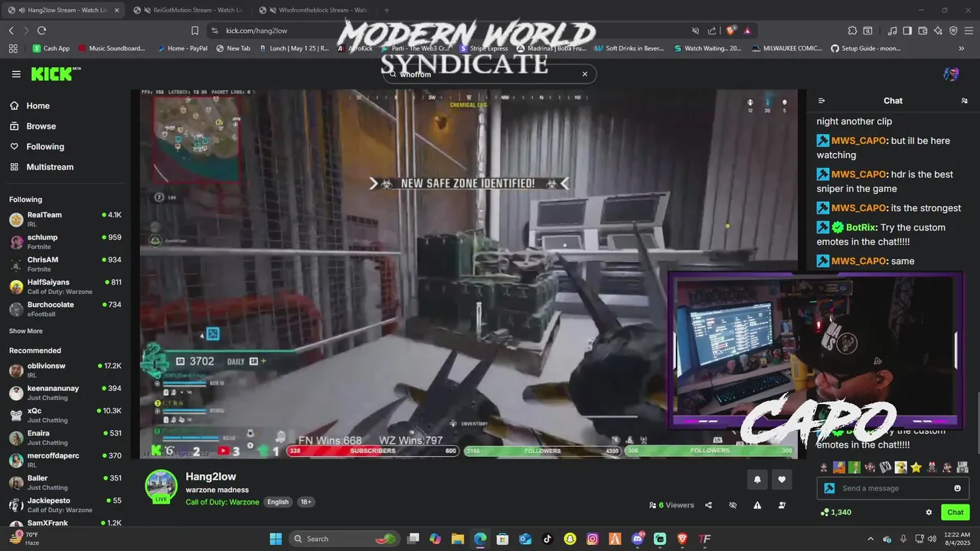
Task: Open Multistream from the sidebar
Action: pos(50,167)
